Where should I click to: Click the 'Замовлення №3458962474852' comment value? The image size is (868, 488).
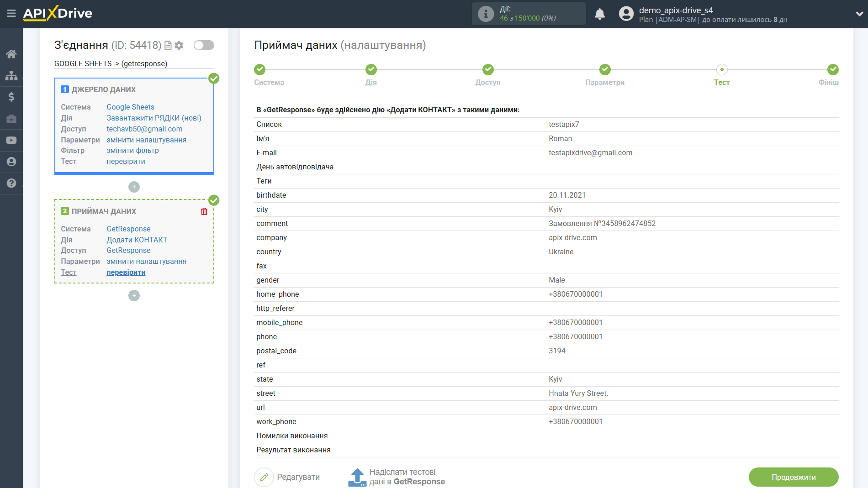[x=602, y=223]
